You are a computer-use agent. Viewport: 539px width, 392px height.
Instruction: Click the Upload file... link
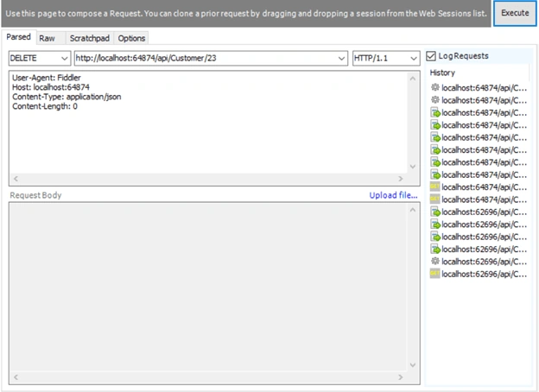pos(393,195)
